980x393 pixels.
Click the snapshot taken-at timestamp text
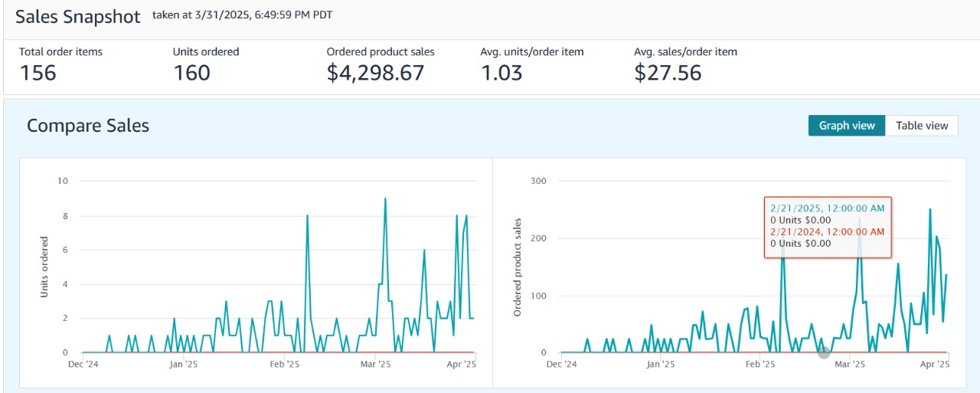tap(243, 15)
